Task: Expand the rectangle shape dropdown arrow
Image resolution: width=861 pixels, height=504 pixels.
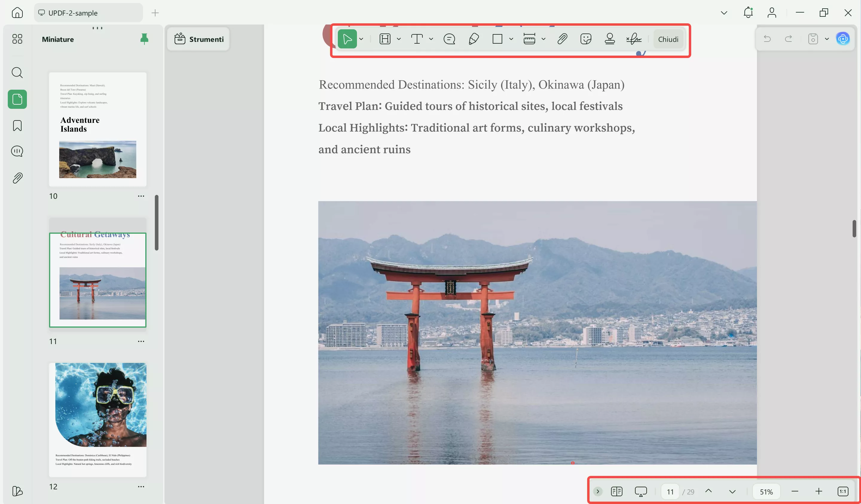Action: (511, 39)
